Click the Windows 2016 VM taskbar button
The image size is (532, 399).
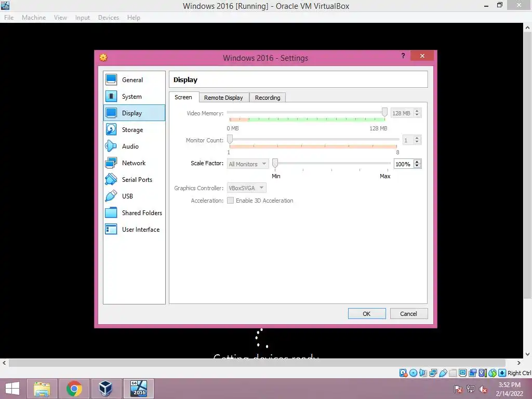tap(138, 389)
